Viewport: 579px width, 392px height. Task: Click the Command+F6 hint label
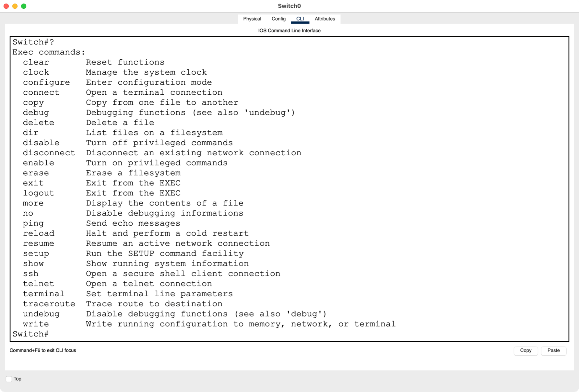(43, 350)
